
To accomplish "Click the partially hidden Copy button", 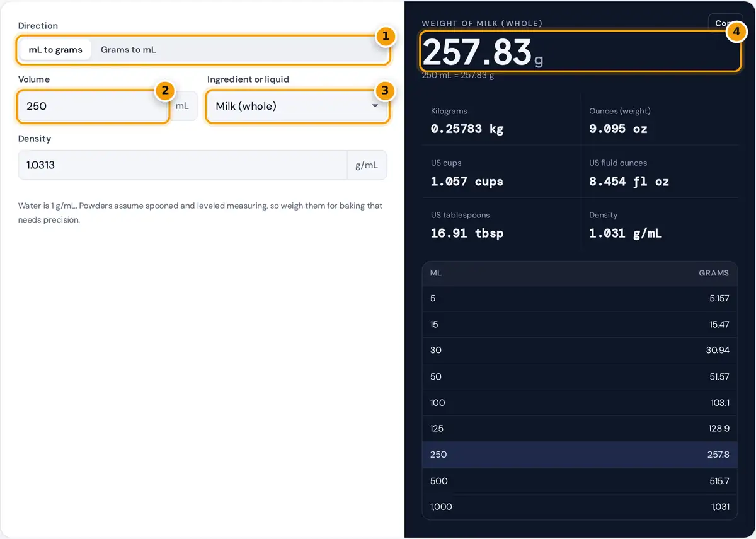I will point(725,23).
